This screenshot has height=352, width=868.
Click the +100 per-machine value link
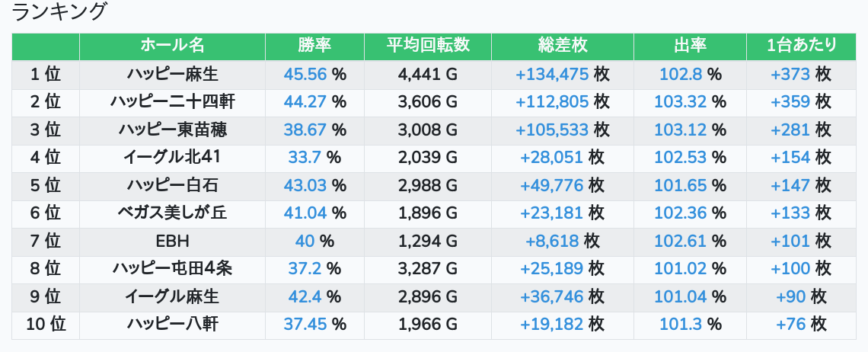pyautogui.click(x=790, y=269)
